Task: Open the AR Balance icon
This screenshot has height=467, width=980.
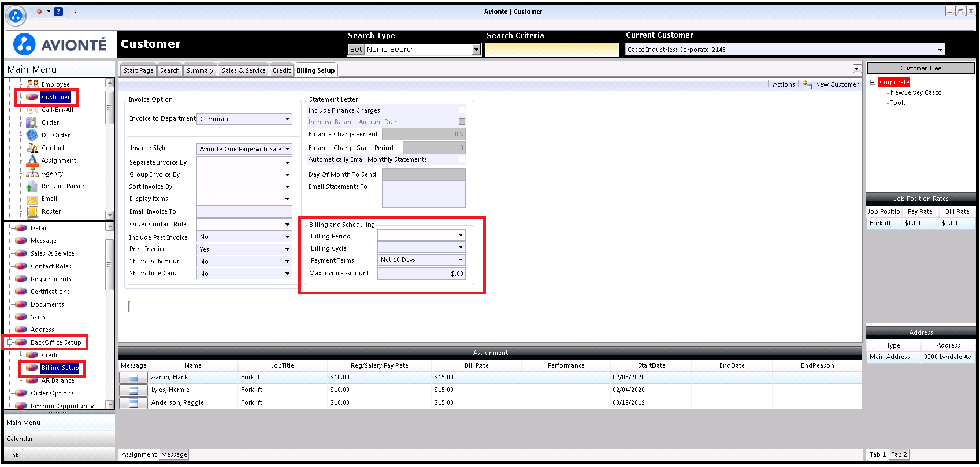Action: [32, 380]
